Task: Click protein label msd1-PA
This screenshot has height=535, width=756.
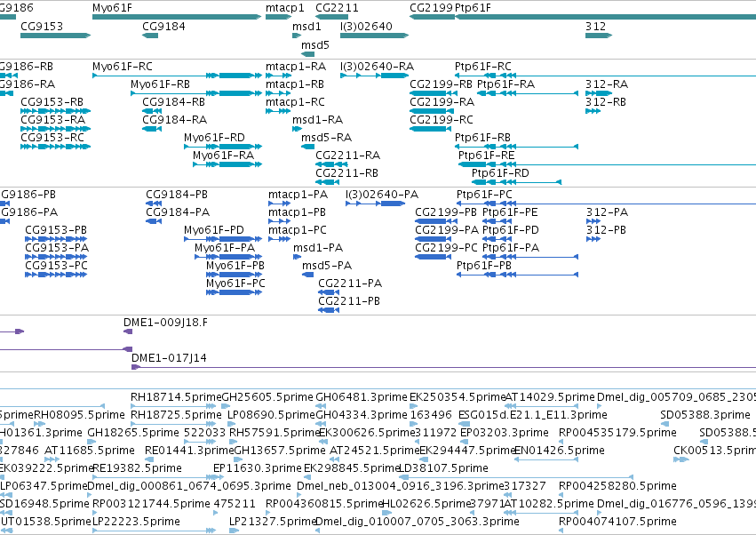Action: coord(318,248)
